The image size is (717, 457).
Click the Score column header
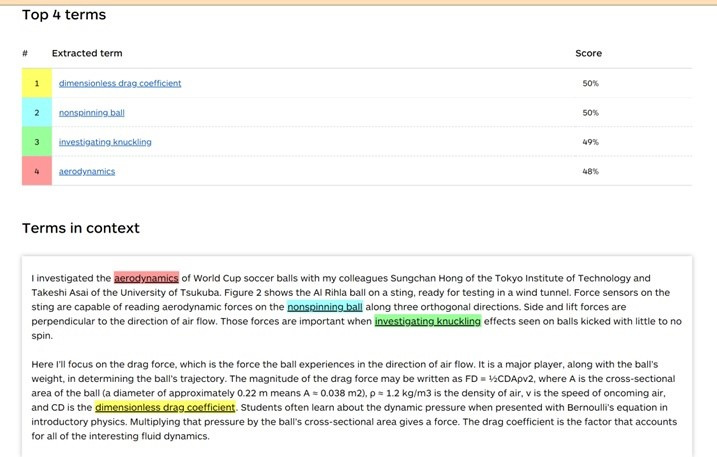(589, 53)
